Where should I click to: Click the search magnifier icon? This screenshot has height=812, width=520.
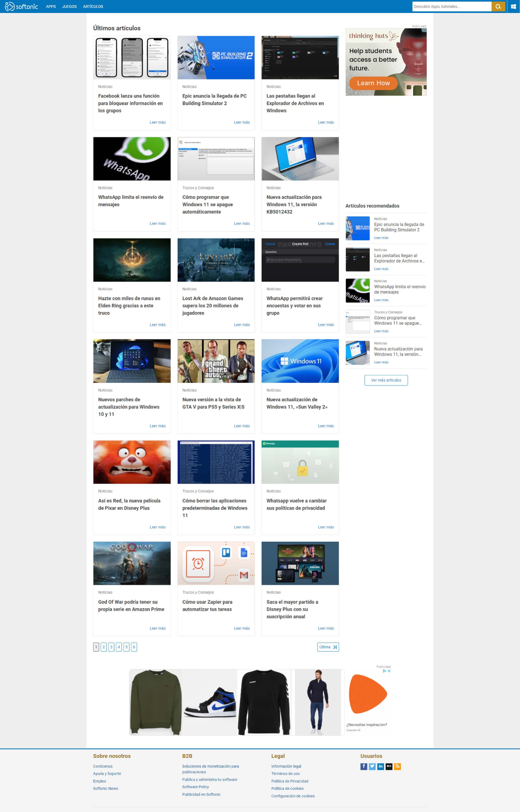498,6
